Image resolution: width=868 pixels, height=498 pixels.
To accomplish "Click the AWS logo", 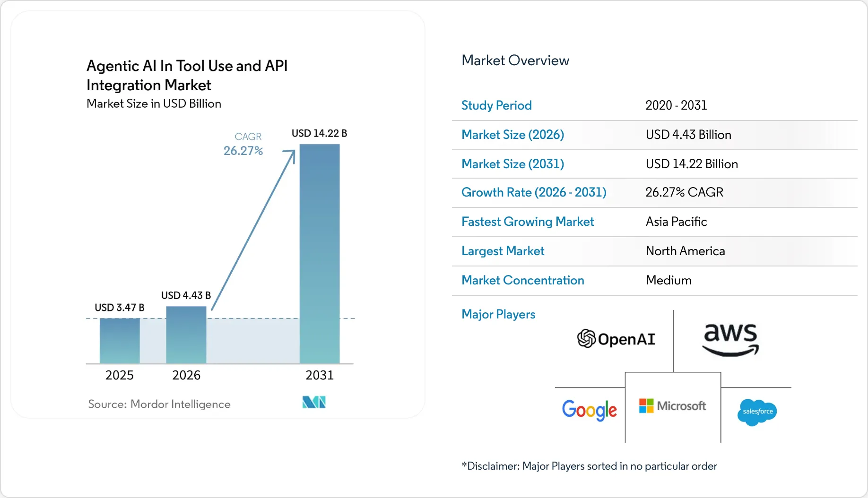I will [x=730, y=340].
